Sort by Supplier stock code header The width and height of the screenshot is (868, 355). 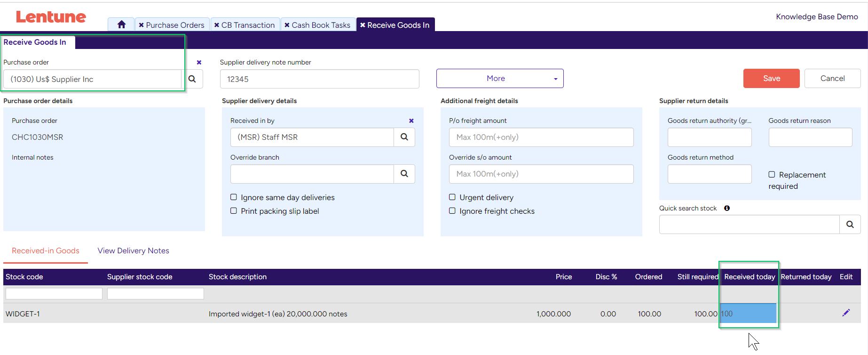point(140,277)
